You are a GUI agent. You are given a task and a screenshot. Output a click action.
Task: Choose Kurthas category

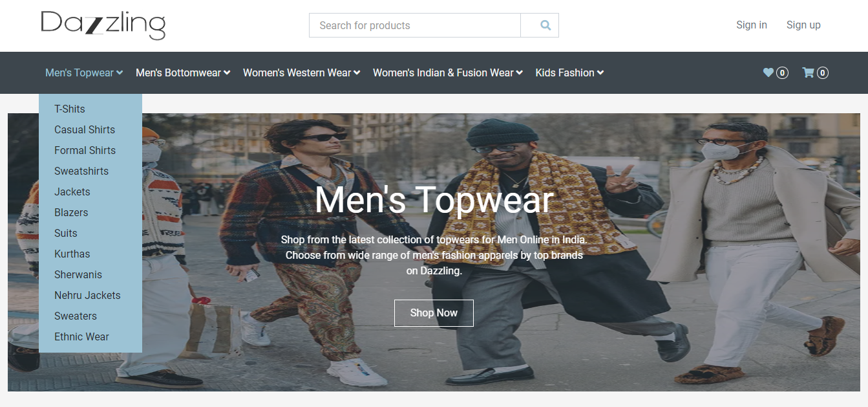pos(72,254)
